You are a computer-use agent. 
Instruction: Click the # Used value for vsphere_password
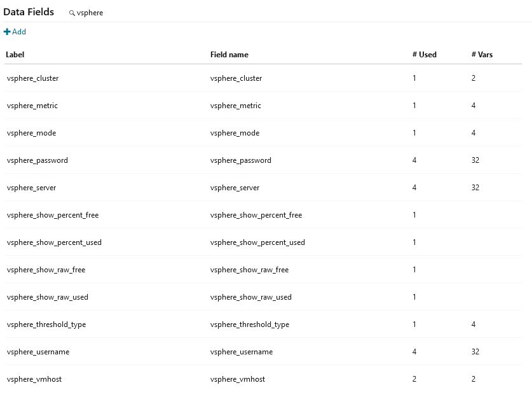pyautogui.click(x=414, y=160)
